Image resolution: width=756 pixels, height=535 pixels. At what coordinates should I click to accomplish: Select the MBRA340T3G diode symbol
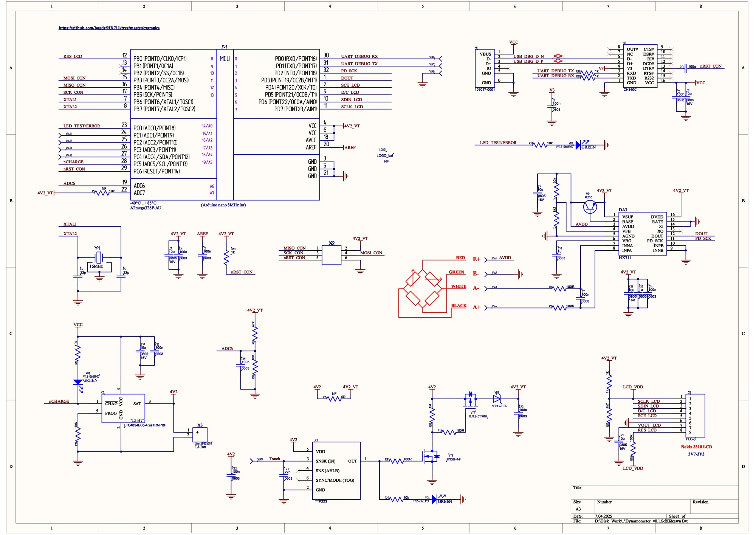(x=497, y=399)
